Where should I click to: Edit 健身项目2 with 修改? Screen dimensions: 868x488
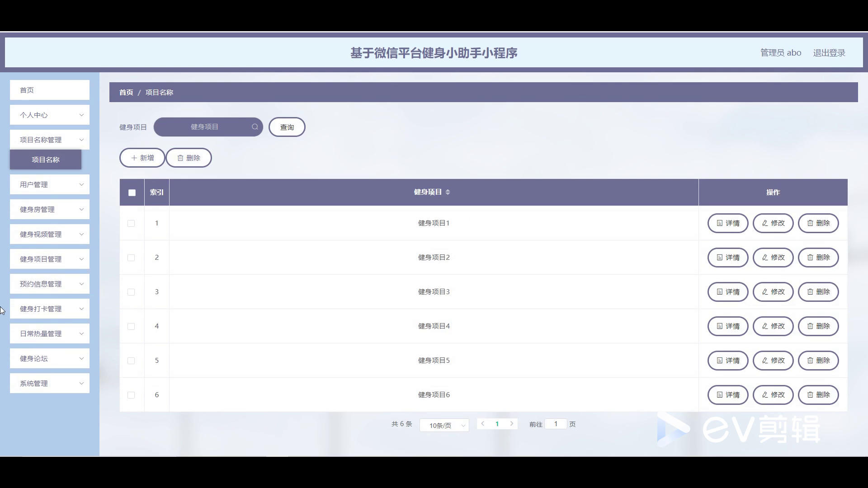coord(773,258)
